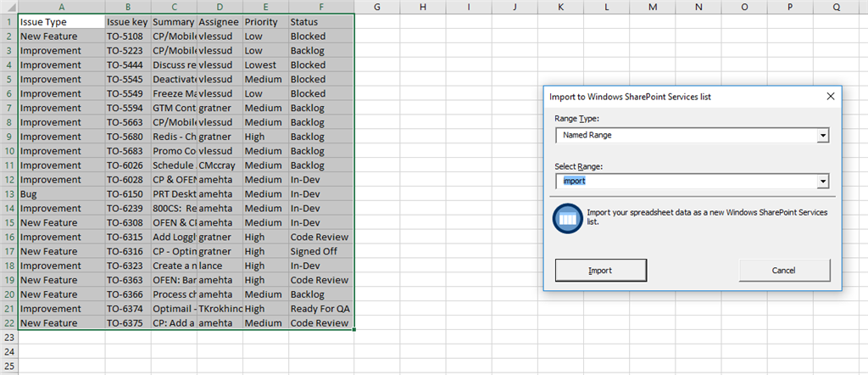Click cell containing 'TO-6316'
This screenshot has height=375, width=868.
[x=128, y=251]
